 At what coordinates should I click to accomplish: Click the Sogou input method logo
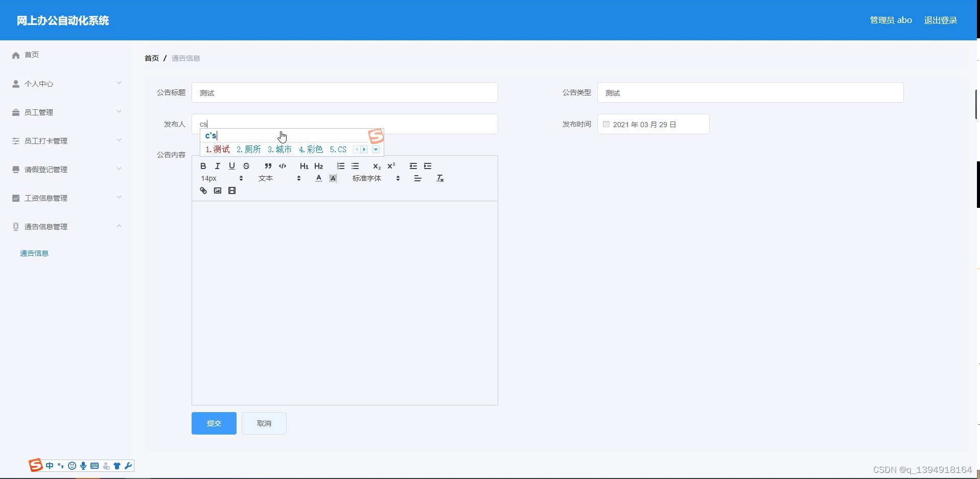click(35, 465)
